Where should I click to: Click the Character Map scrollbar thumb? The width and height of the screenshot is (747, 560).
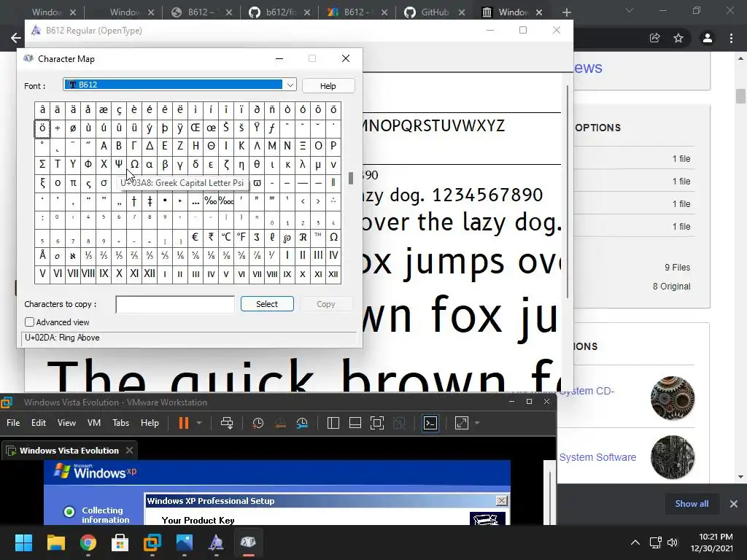pos(351,178)
